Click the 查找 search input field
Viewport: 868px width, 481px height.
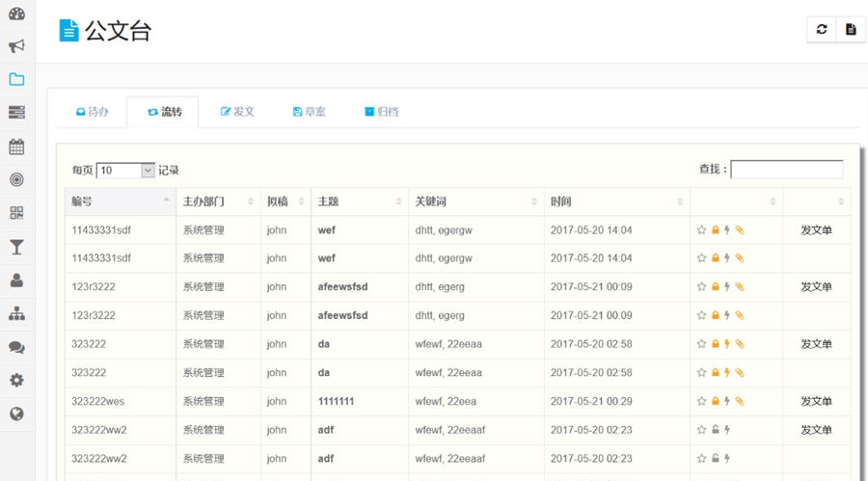tap(786, 170)
